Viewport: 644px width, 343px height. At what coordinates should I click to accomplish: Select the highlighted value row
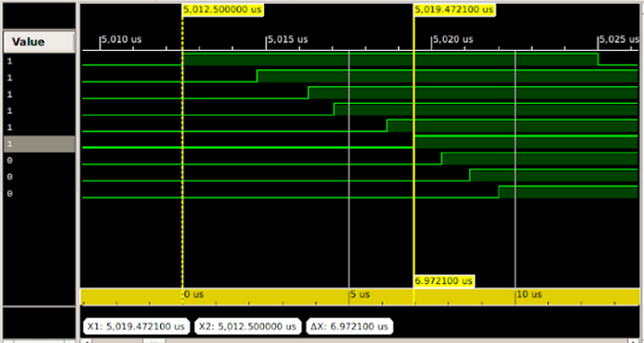coord(39,144)
